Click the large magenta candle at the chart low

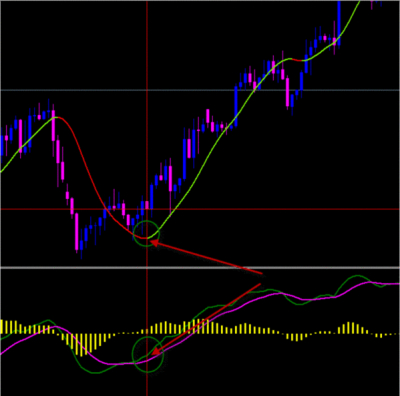coord(77,231)
